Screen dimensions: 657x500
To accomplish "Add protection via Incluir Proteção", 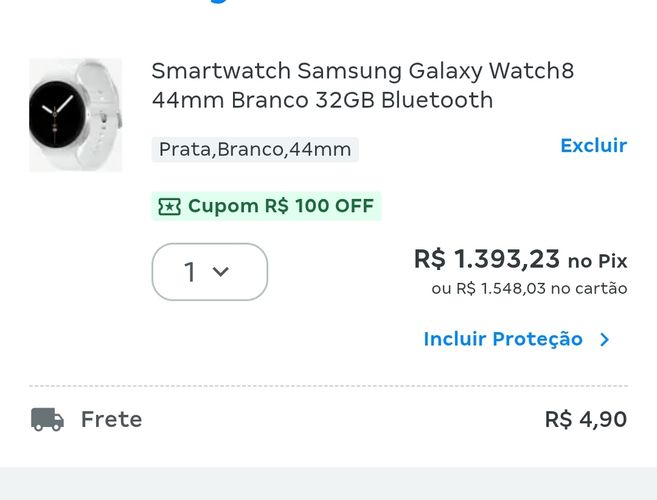I will (x=503, y=339).
